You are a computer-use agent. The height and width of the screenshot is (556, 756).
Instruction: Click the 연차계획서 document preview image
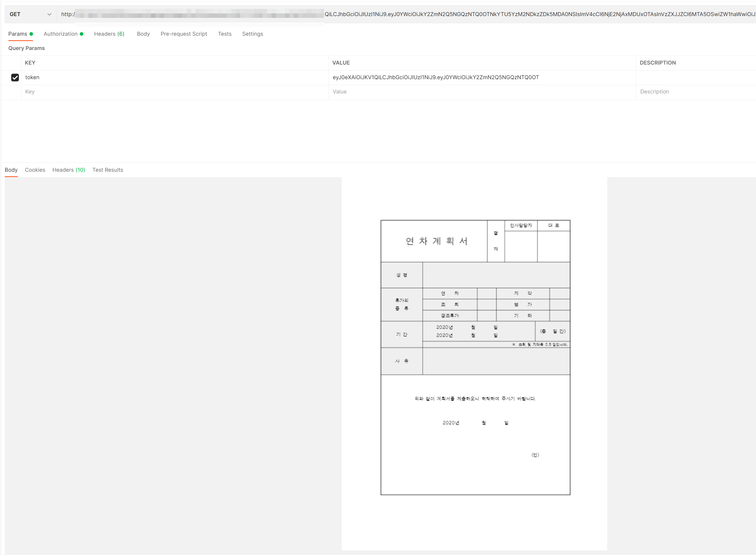pyautogui.click(x=475, y=357)
